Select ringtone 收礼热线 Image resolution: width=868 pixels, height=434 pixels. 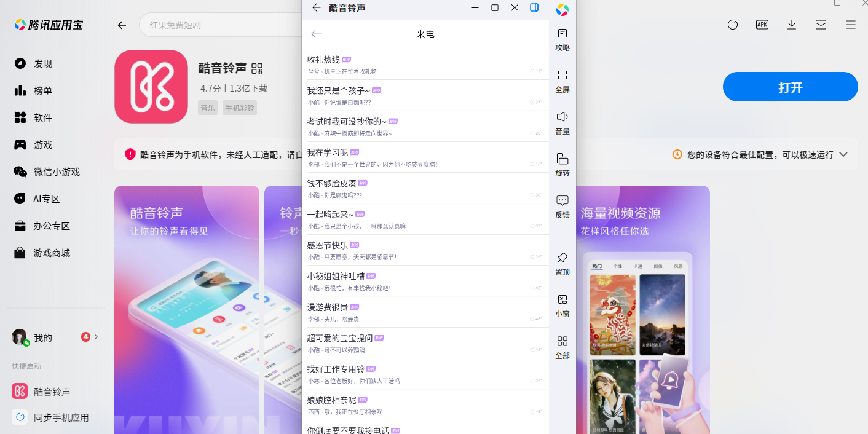pyautogui.click(x=425, y=65)
